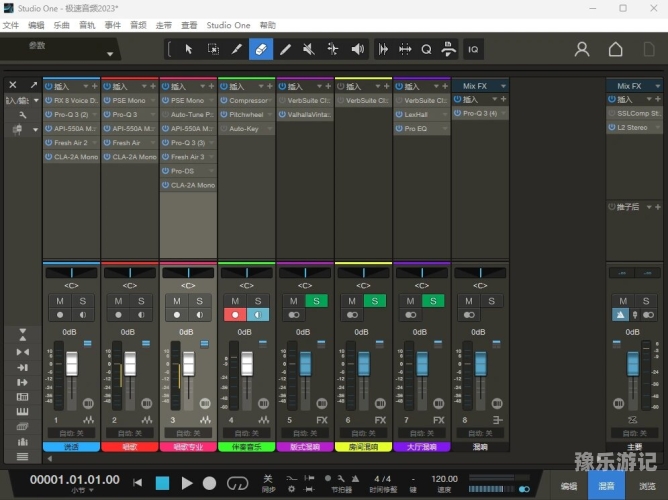Select the Arrow tool in toolbar
This screenshot has width=668, height=500.
[189, 49]
